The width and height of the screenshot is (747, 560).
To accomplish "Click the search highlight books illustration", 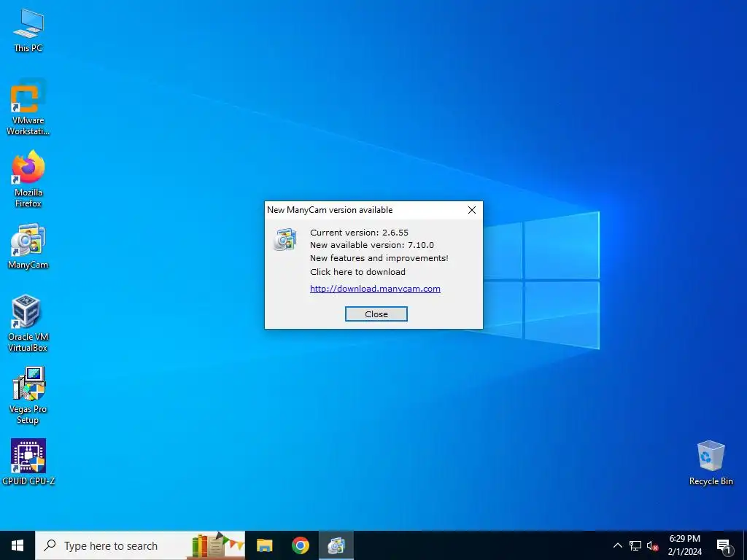I will click(x=217, y=545).
